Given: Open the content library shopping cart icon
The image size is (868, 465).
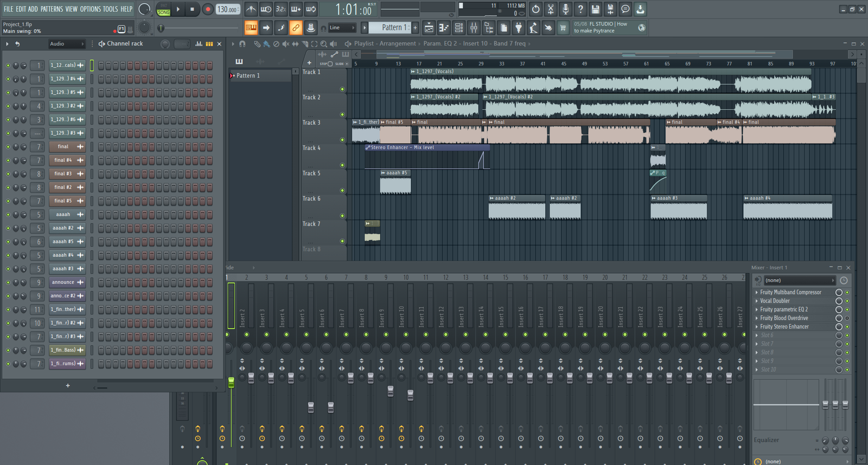Looking at the screenshot, I should tap(563, 28).
